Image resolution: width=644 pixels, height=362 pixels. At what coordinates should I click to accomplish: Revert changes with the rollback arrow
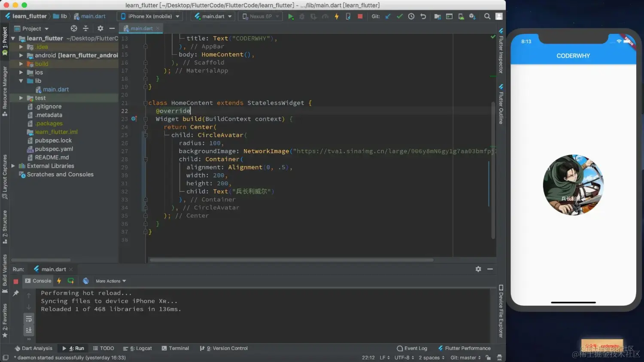click(x=423, y=16)
